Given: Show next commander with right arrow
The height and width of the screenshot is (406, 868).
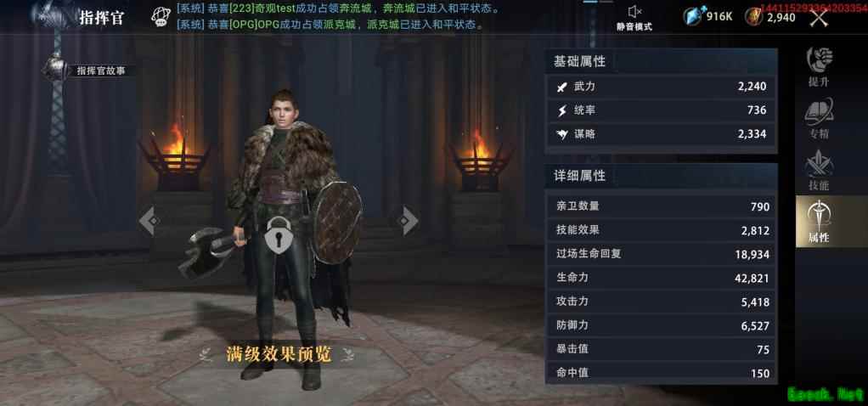Looking at the screenshot, I should [x=407, y=221].
